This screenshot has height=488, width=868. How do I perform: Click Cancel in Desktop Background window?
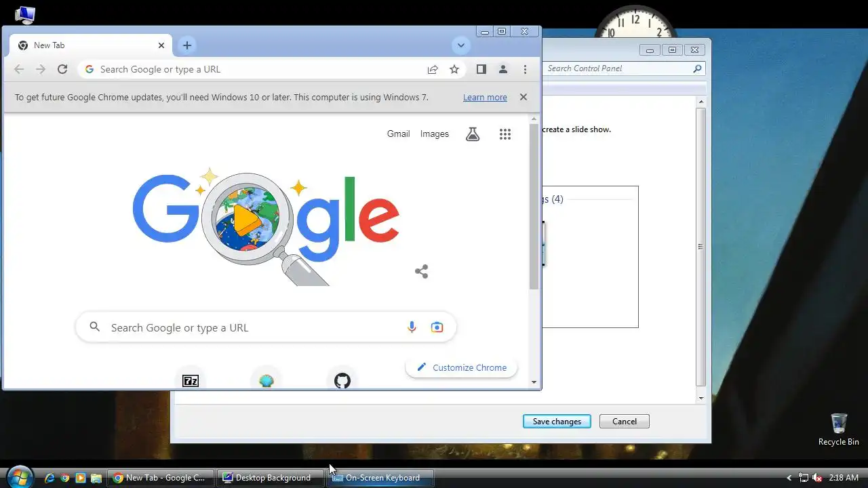coord(625,421)
